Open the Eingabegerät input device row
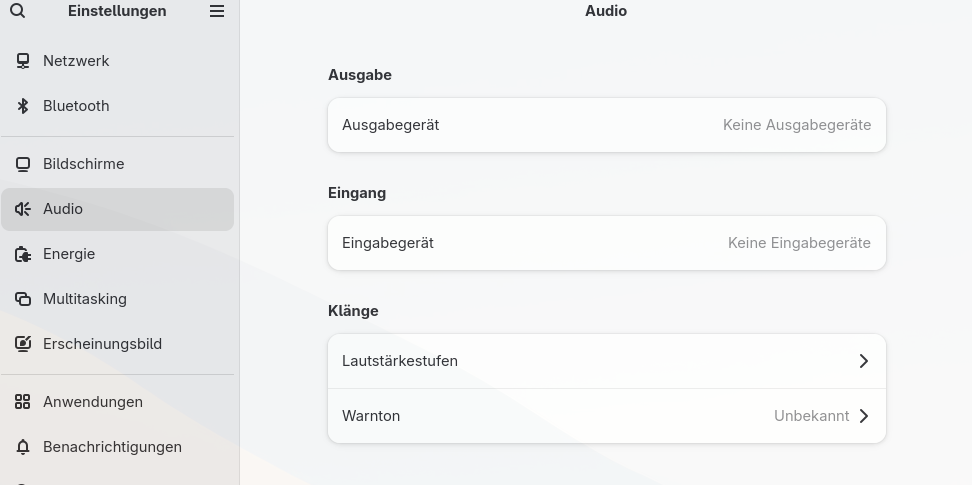This screenshot has height=485, width=972. click(x=606, y=243)
